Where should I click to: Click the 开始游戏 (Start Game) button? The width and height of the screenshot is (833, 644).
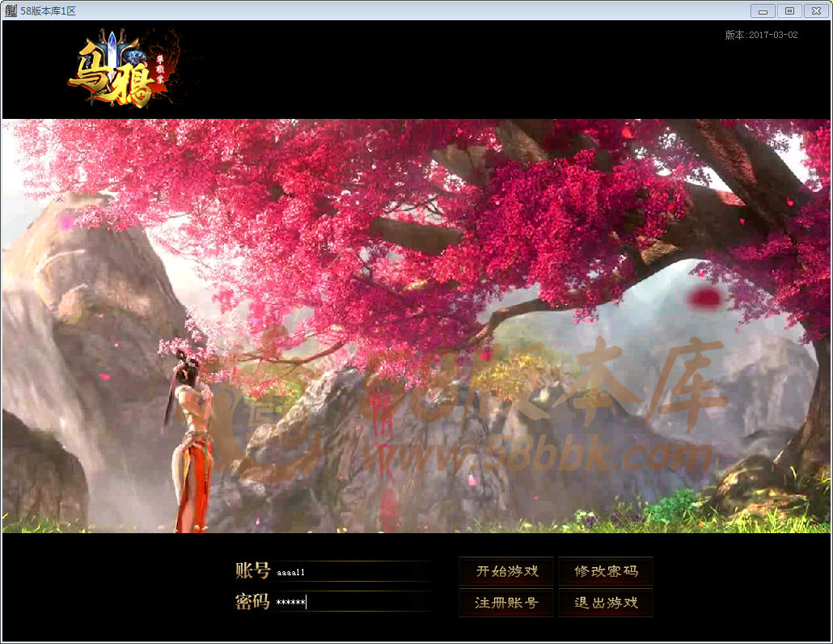[x=506, y=571]
